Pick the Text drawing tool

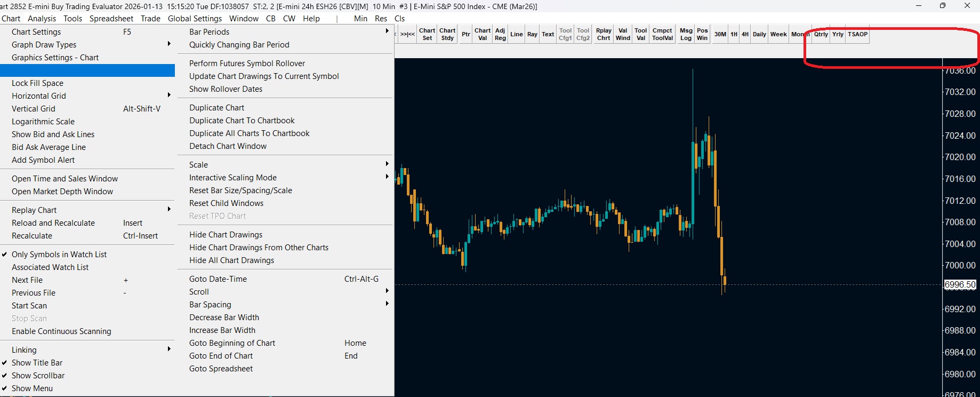[x=548, y=34]
